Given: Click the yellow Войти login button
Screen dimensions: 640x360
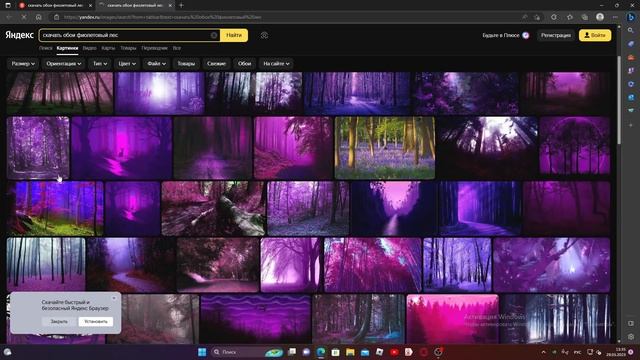Looking at the screenshot, I should (595, 36).
